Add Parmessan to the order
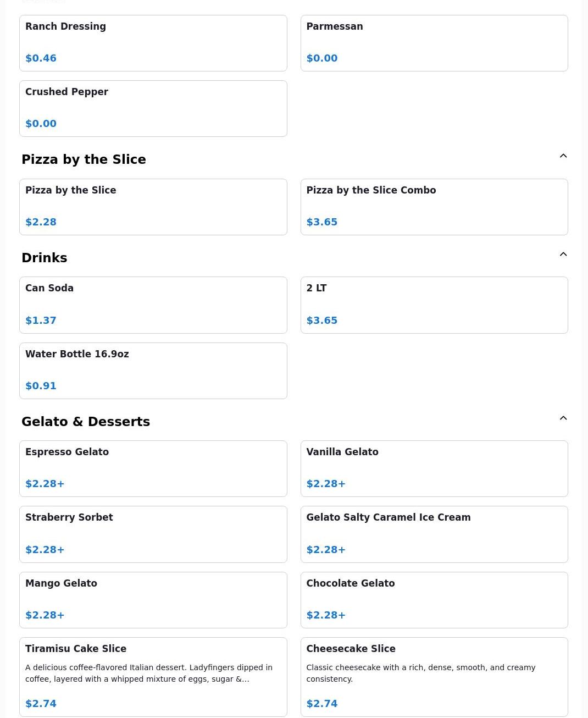Screen dimensions: 588x718 click(434, 43)
